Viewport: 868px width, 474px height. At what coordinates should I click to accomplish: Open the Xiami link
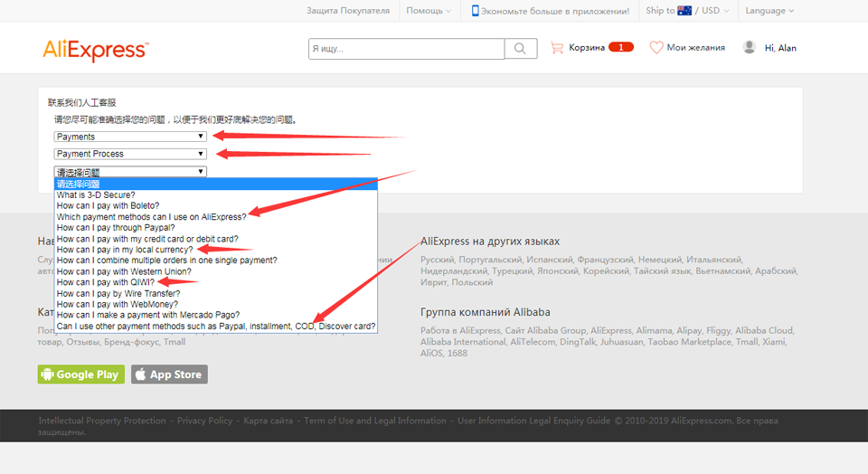click(x=773, y=342)
